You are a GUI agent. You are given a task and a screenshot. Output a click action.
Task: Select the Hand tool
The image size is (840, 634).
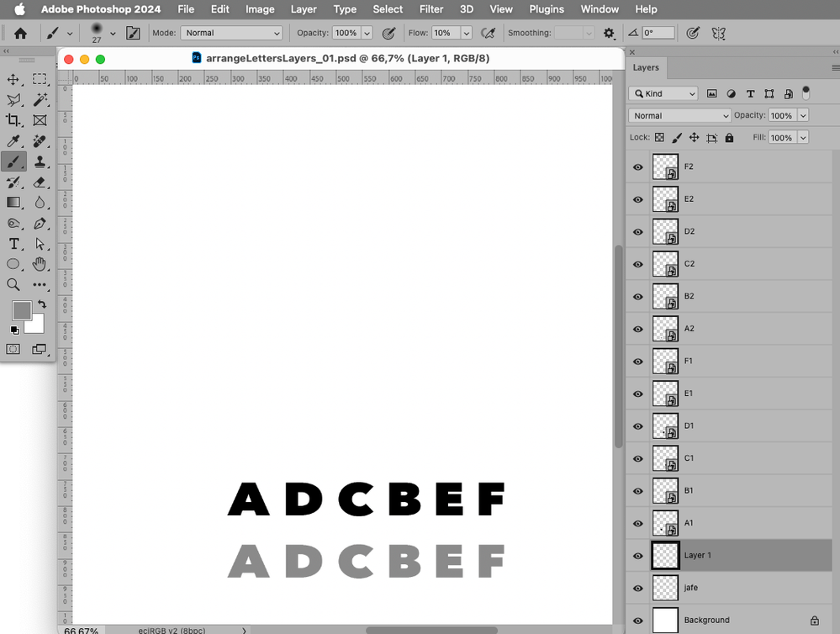click(x=40, y=264)
